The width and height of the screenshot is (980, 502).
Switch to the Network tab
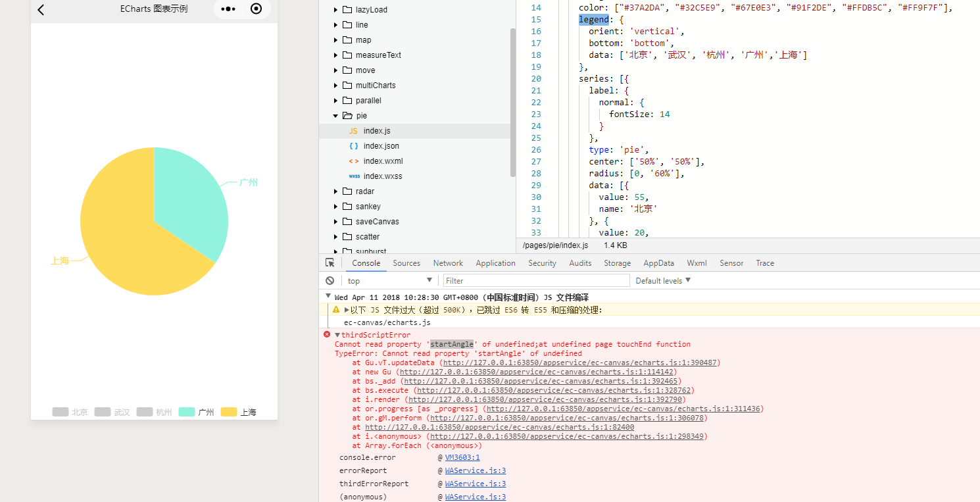click(x=448, y=263)
